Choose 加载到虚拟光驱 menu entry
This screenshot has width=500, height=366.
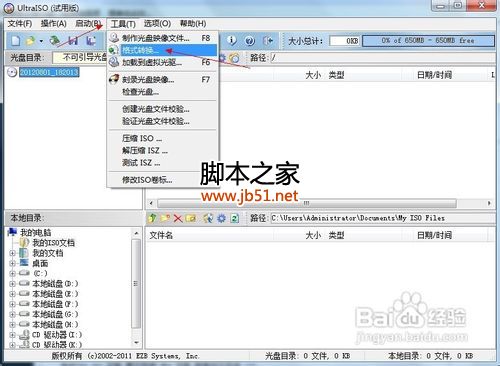(163, 62)
